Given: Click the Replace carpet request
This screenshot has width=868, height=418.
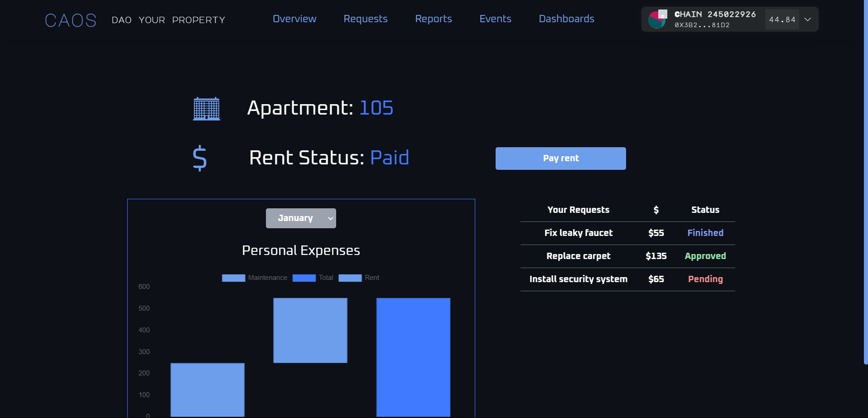Looking at the screenshot, I should click(x=579, y=256).
